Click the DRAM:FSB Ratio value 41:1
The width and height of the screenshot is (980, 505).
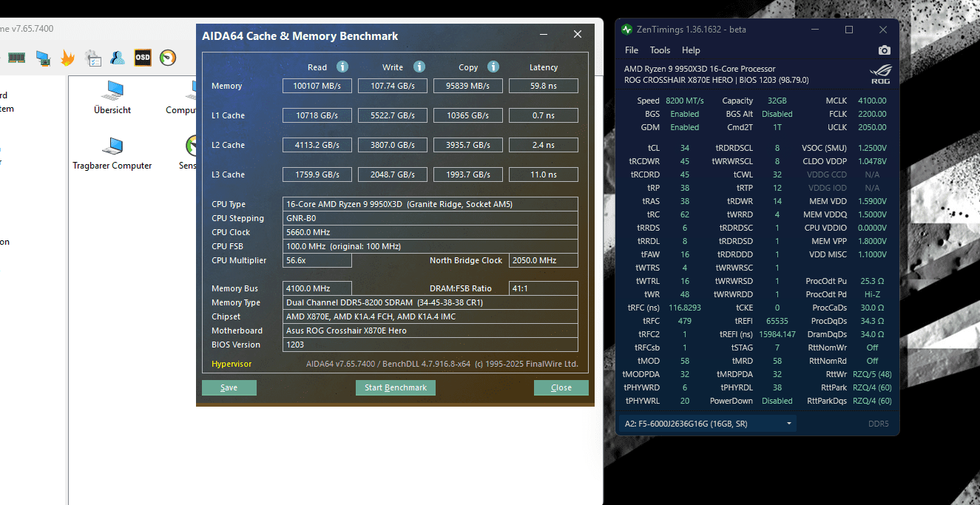pyautogui.click(x=544, y=288)
